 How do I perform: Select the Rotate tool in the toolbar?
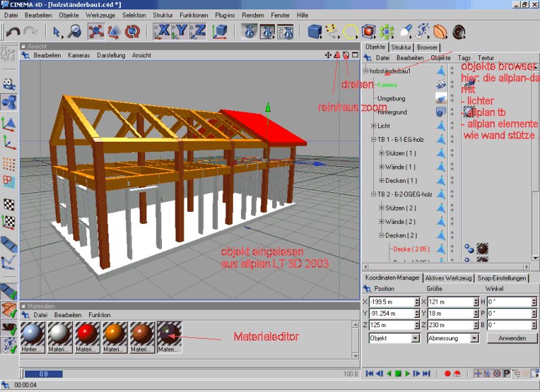click(x=132, y=30)
